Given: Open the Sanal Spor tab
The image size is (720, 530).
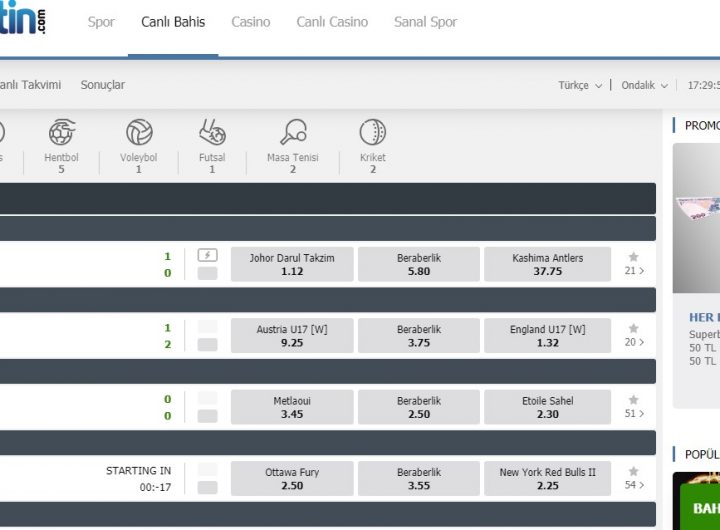Looking at the screenshot, I should click(x=425, y=22).
